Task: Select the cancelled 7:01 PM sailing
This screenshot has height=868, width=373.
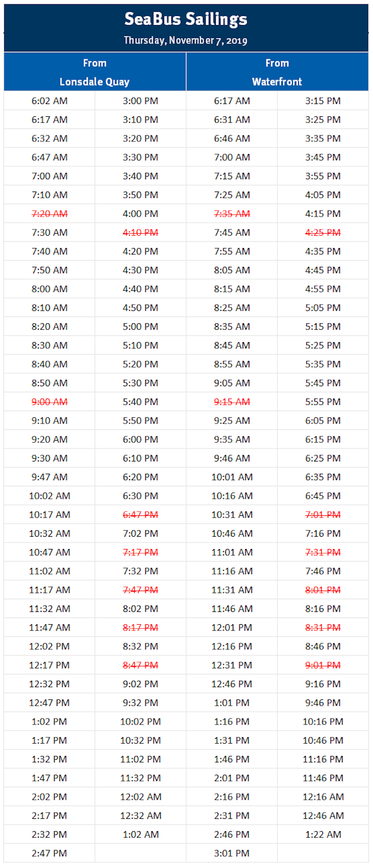Action: click(x=323, y=515)
